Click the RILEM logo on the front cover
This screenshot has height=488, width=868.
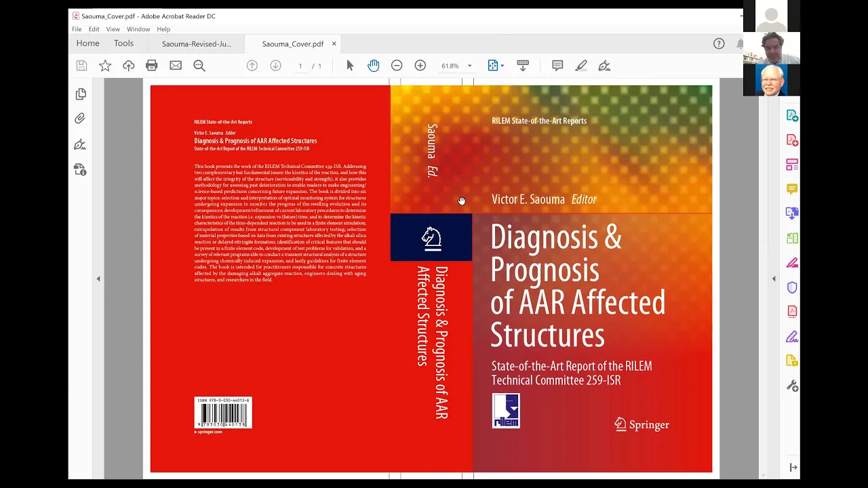(506, 411)
